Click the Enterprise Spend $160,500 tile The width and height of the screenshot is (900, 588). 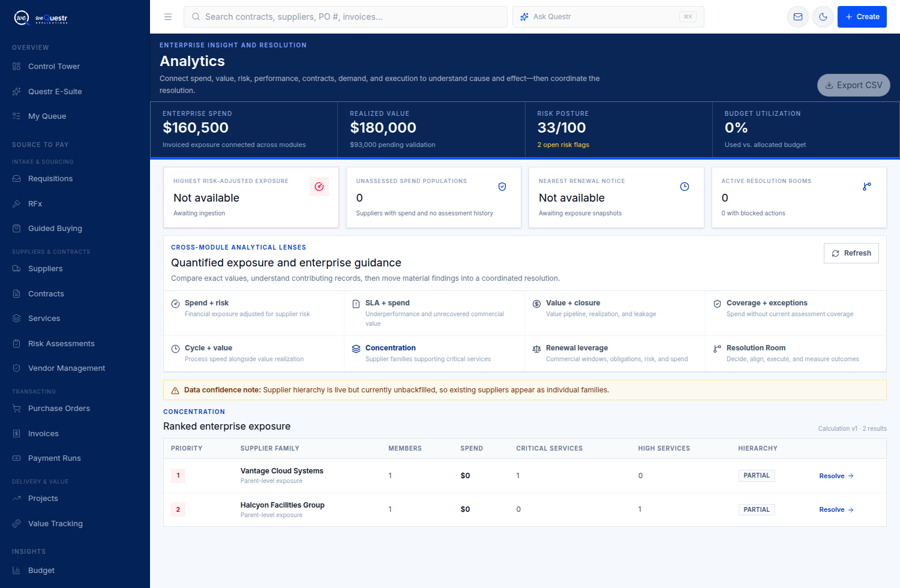(244, 130)
